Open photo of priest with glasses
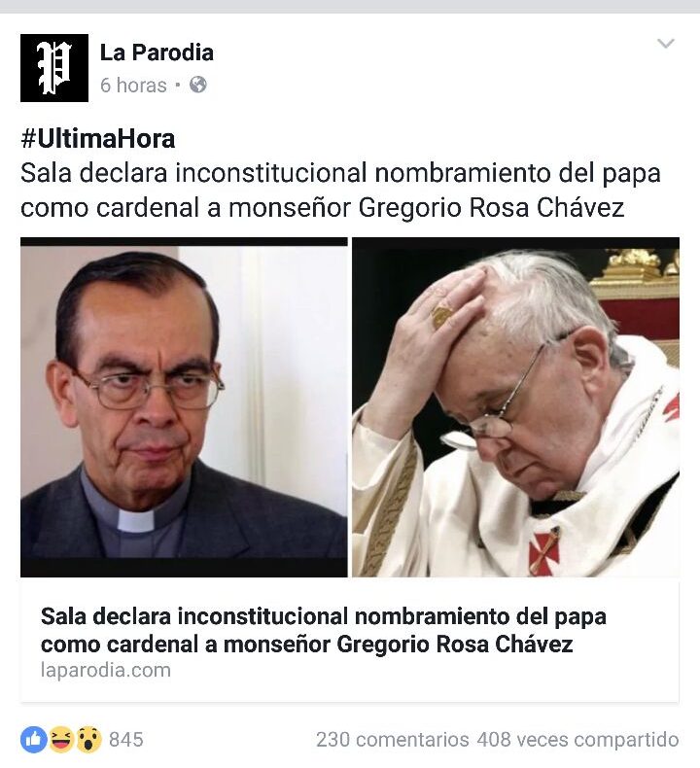Screen dimensions: 700x768 tap(184, 407)
